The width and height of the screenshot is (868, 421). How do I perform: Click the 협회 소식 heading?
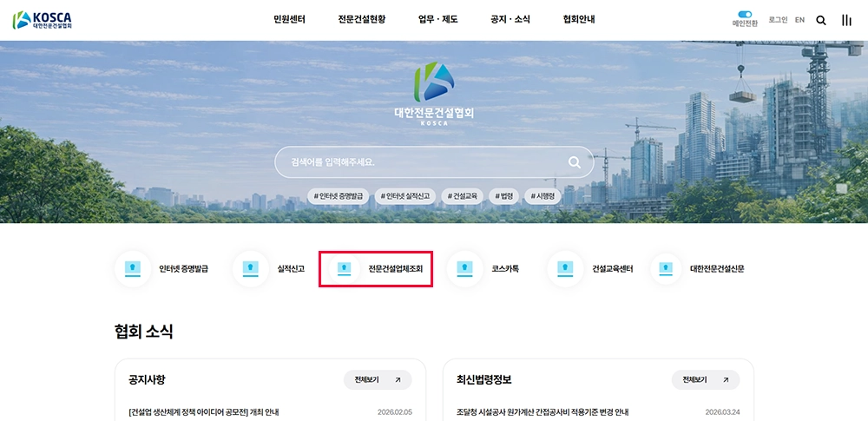click(144, 332)
